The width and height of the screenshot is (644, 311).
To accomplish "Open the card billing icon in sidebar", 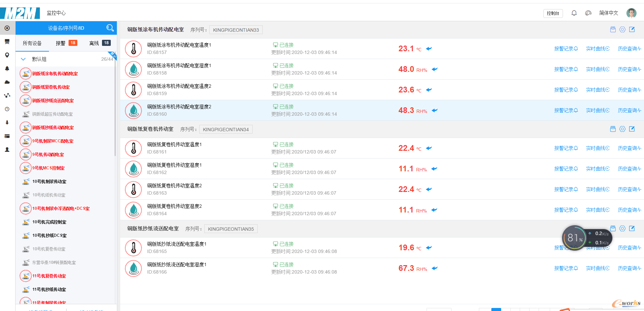I will [x=7, y=136].
